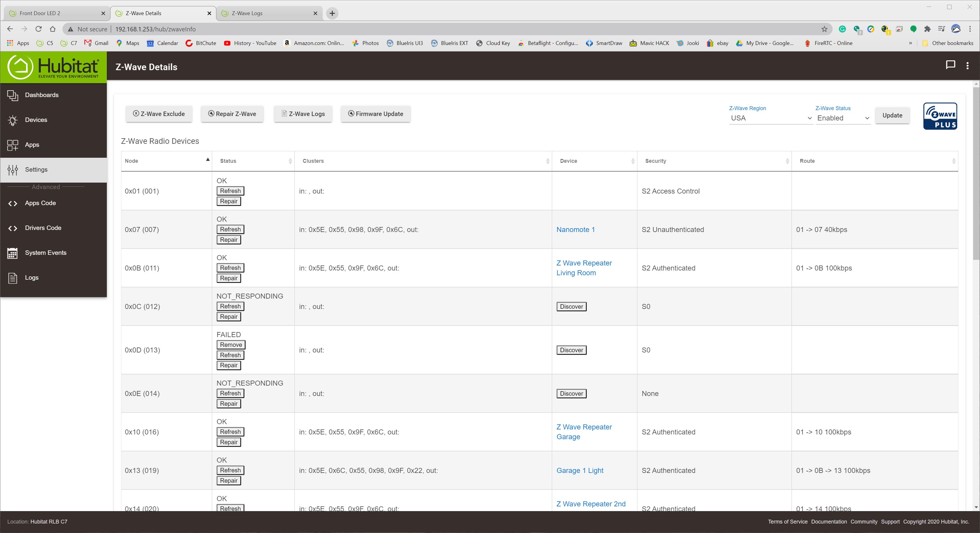This screenshot has height=533, width=980.
Task: Sort table by Security column
Action: point(714,161)
